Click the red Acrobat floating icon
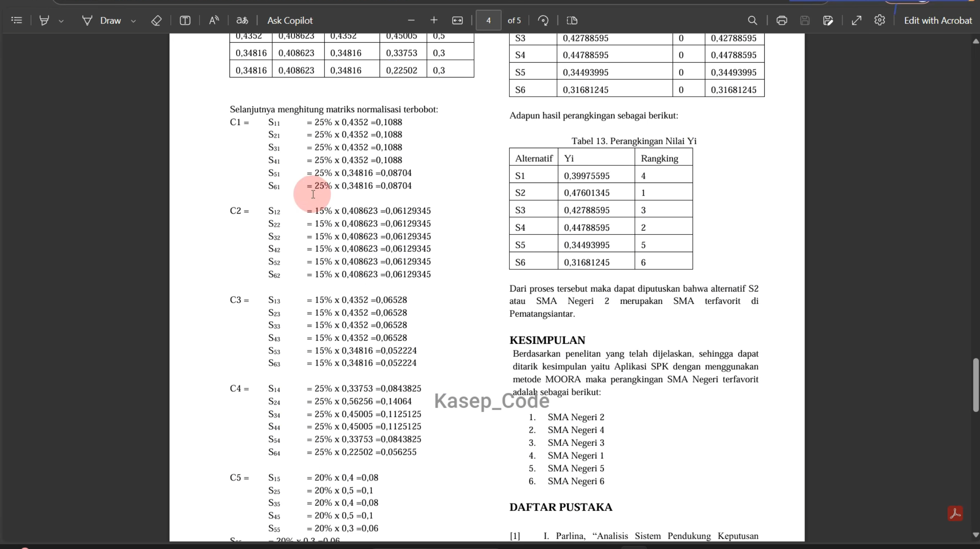 (955, 513)
